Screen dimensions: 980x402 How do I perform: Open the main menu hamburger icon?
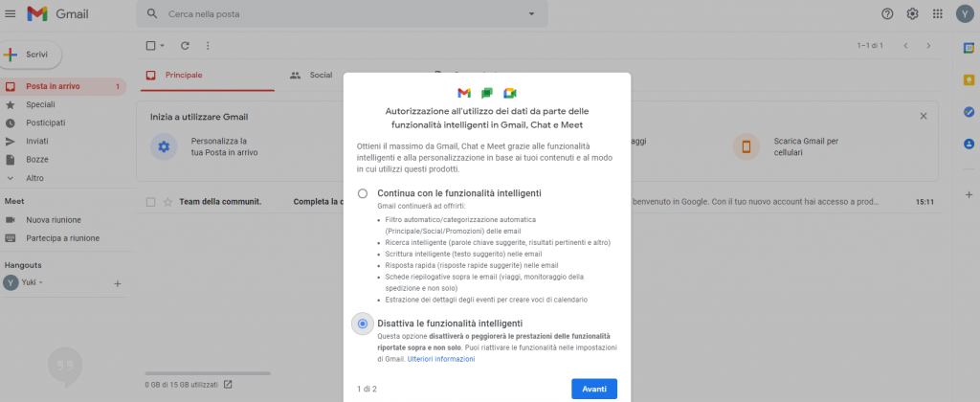pyautogui.click(x=10, y=13)
